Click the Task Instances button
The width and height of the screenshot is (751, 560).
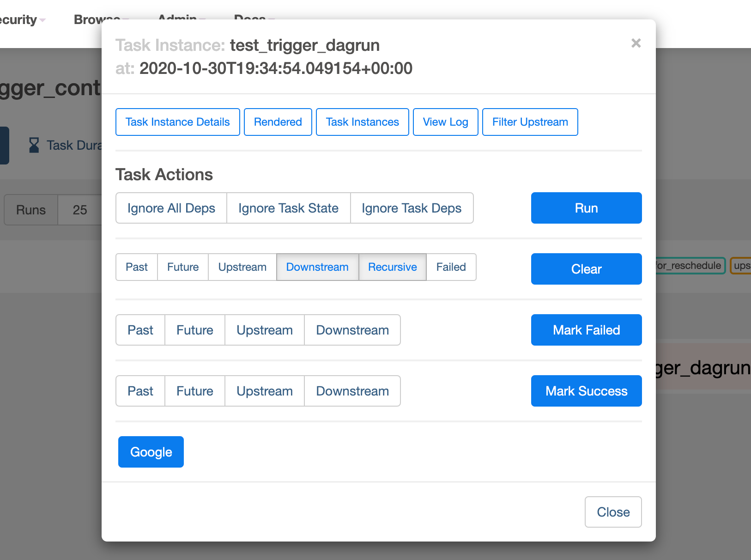362,122
